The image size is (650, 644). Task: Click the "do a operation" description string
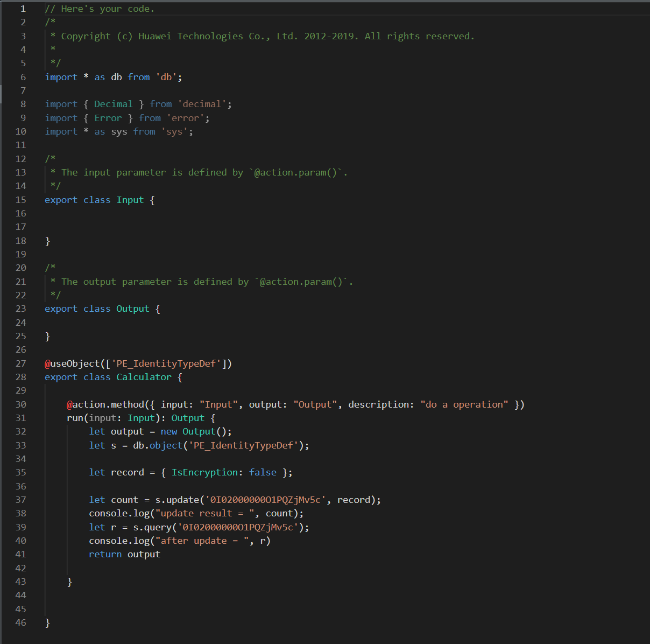point(464,404)
